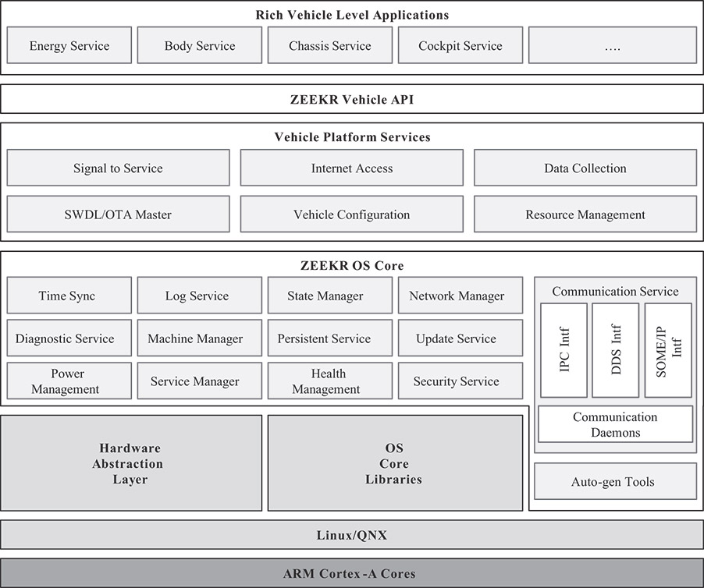Click the vertical DDS Intf box

click(x=616, y=350)
